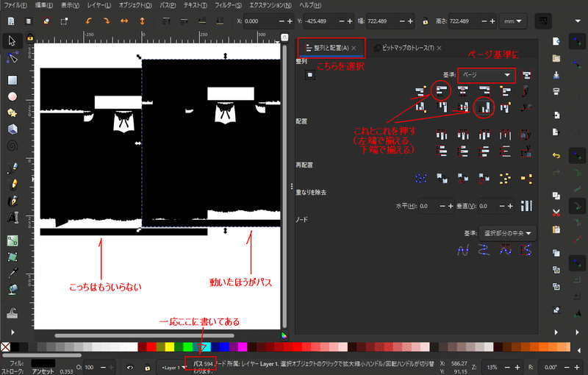Open the mm units dropdown
The image size is (588, 375).
point(512,21)
